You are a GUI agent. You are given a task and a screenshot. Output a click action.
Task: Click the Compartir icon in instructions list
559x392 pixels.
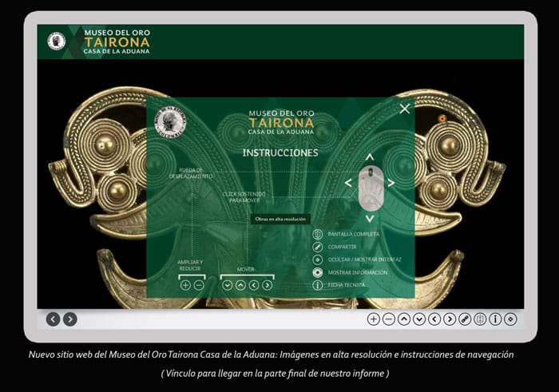click(x=317, y=247)
